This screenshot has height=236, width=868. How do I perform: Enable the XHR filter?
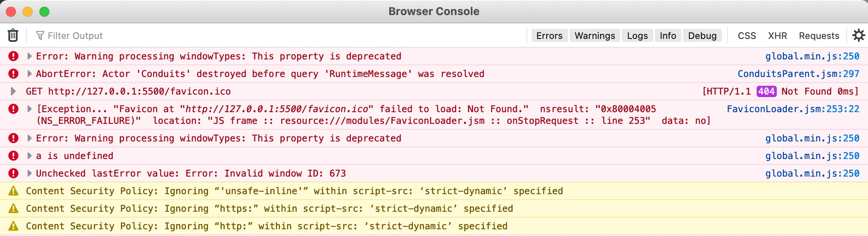point(777,36)
